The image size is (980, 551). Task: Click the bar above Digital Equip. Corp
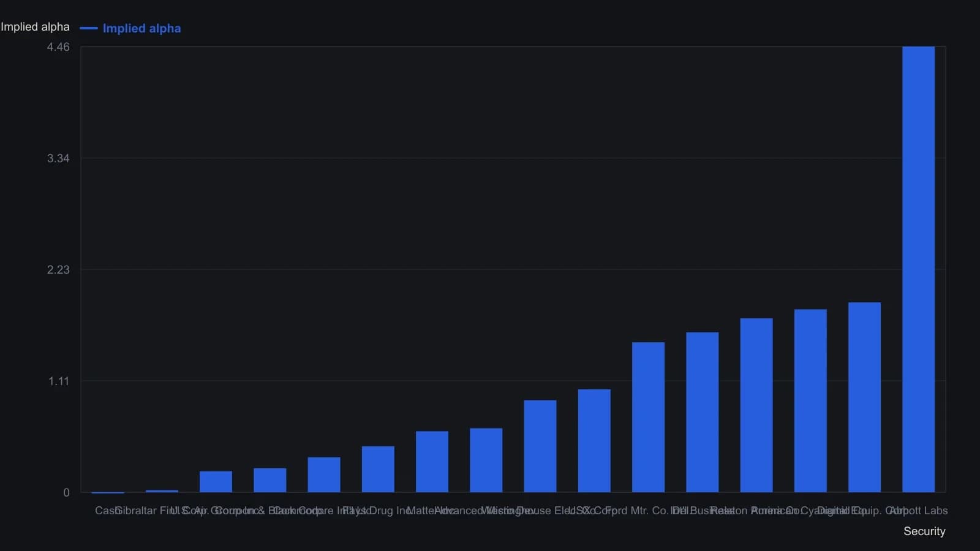click(864, 397)
